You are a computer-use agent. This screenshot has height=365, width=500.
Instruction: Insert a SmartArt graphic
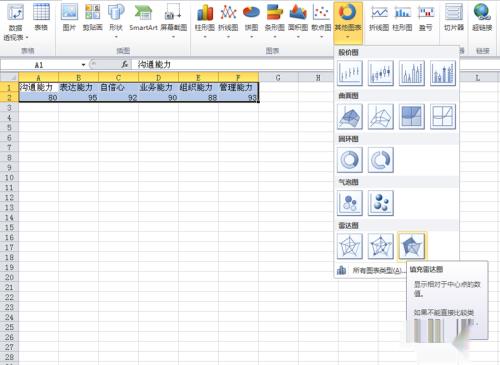point(143,18)
